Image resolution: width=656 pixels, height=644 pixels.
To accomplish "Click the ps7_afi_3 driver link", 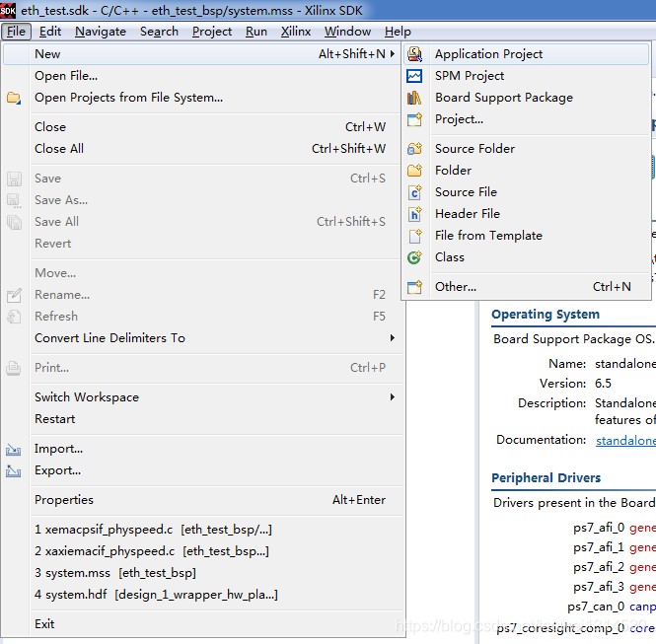I will [x=642, y=587].
